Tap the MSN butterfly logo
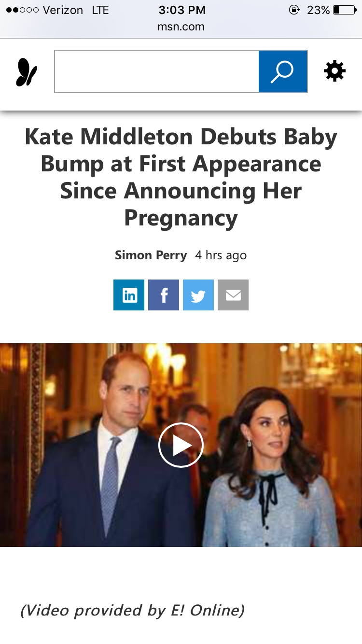 (27, 72)
